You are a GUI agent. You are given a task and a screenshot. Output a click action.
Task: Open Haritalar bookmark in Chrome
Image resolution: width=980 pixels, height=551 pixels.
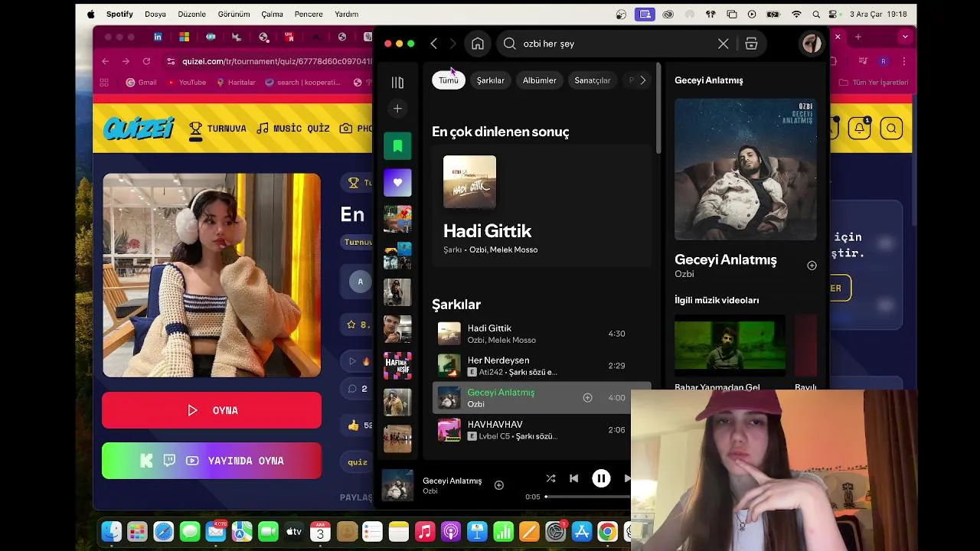[x=236, y=83]
